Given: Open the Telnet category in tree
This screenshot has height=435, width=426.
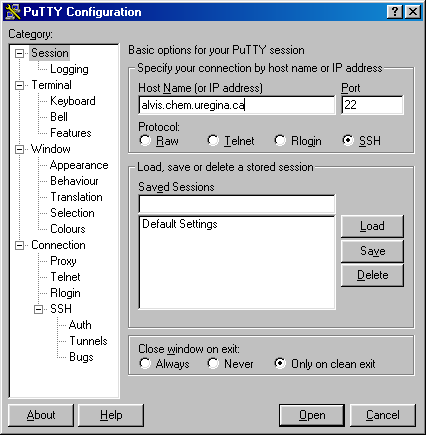Looking at the screenshot, I should pyautogui.click(x=65, y=277).
